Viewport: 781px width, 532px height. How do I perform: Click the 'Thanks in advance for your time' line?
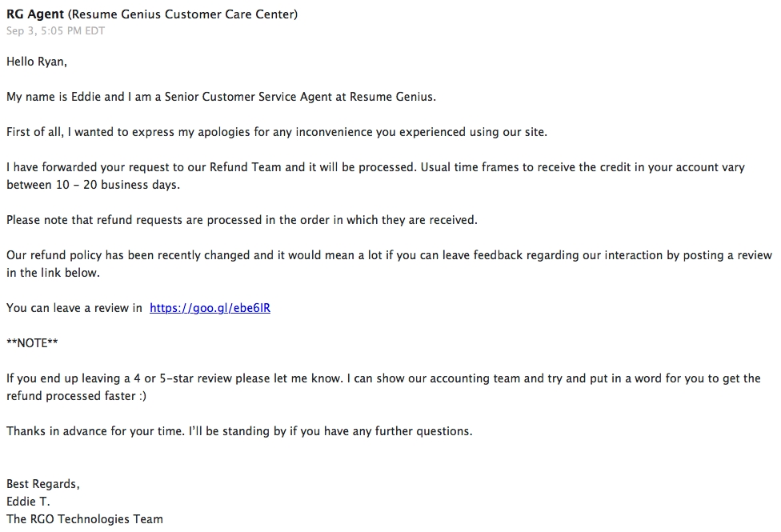(x=239, y=431)
